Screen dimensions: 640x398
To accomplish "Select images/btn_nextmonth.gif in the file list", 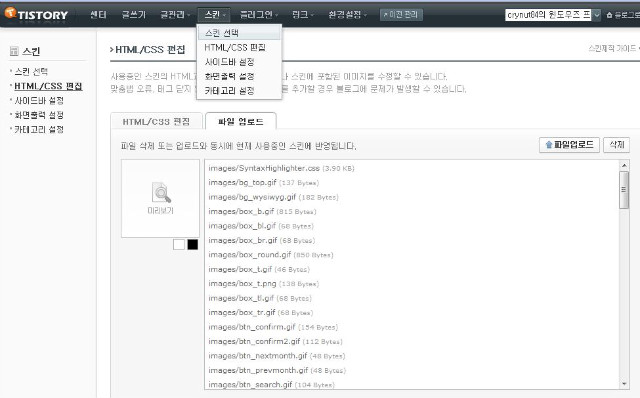I will [277, 356].
